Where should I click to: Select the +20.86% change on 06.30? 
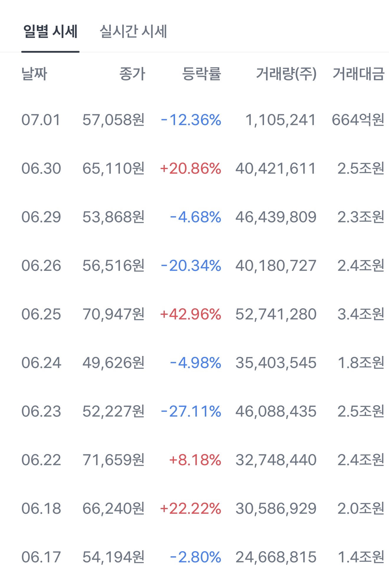[x=190, y=169]
